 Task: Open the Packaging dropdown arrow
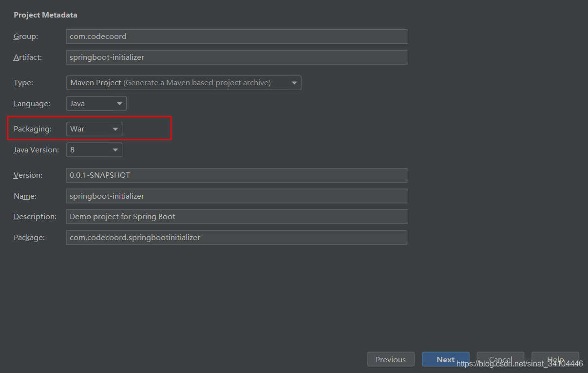(x=115, y=129)
